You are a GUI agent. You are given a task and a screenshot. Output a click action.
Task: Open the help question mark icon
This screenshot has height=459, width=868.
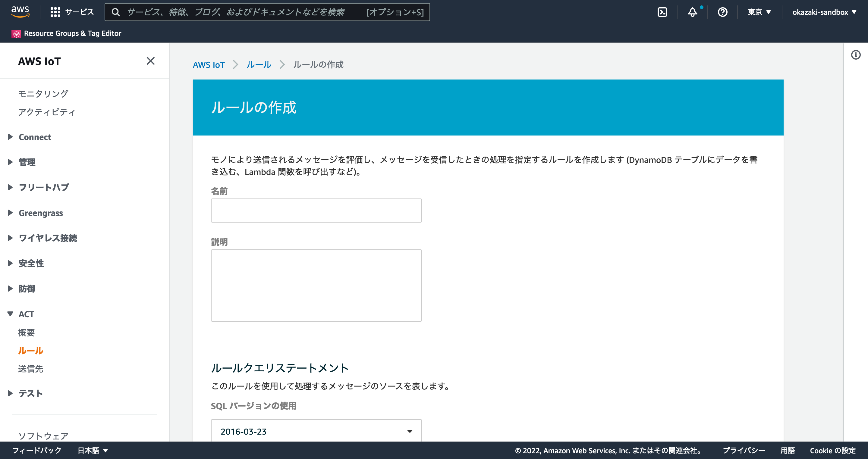click(x=722, y=12)
